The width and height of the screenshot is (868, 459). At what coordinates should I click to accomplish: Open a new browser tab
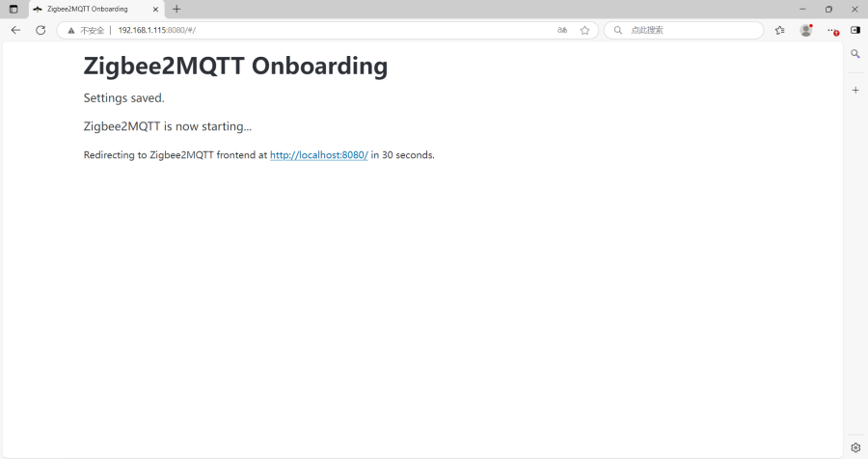[x=176, y=9]
